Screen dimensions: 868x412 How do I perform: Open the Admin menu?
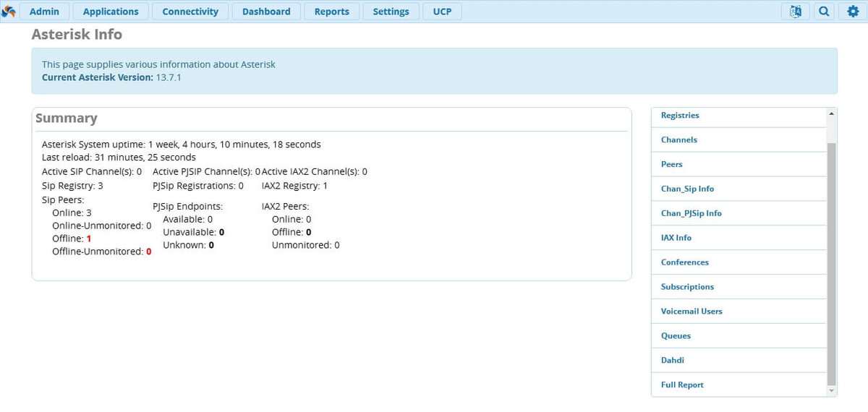coord(44,12)
